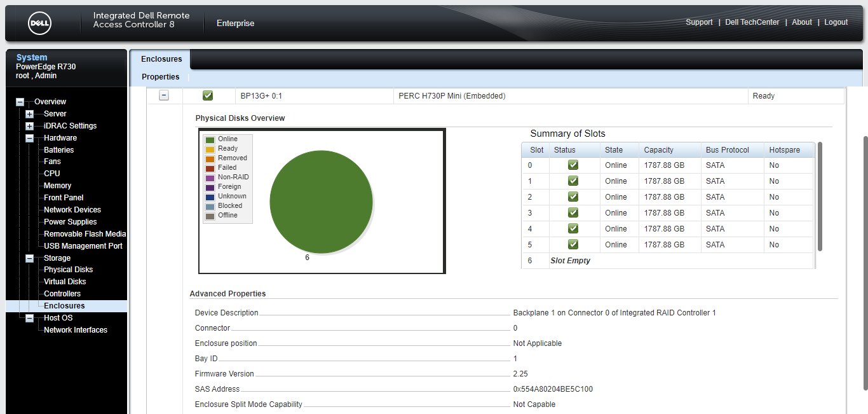Open the Controllers page
This screenshot has width=868, height=414.
point(62,294)
